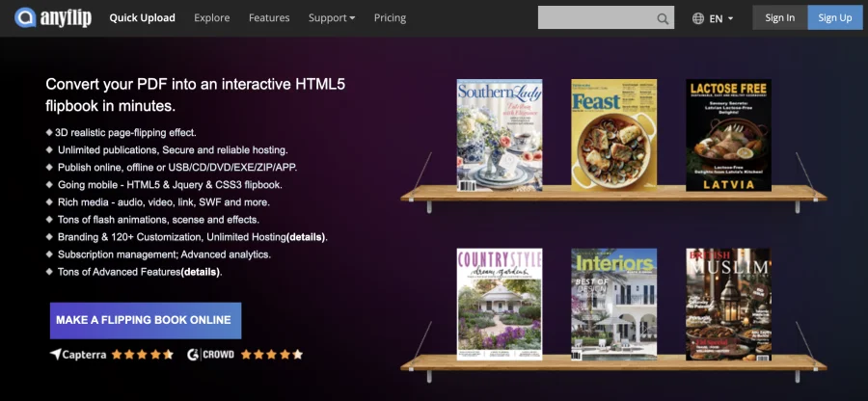
Task: Click "Tons of flash animations" line
Action: (x=158, y=220)
